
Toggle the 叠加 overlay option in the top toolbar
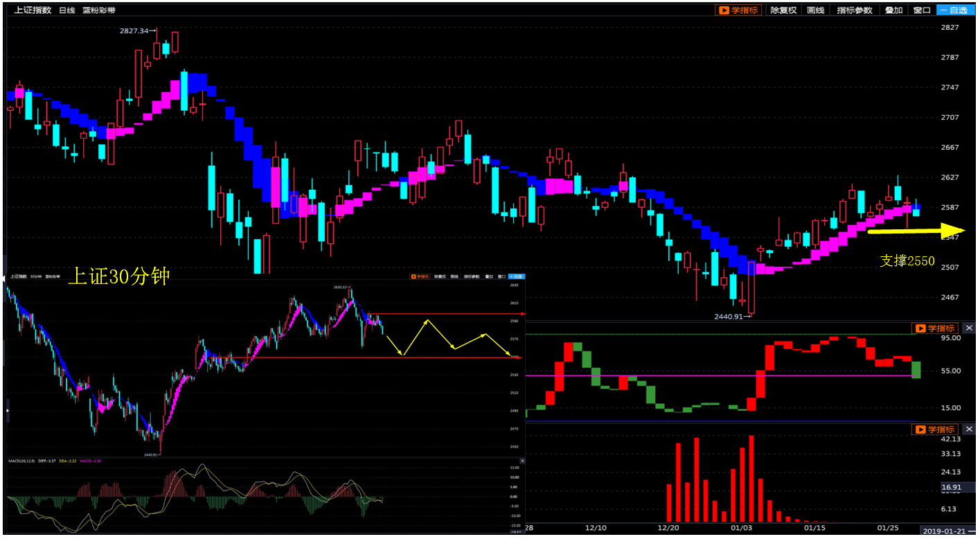(893, 10)
